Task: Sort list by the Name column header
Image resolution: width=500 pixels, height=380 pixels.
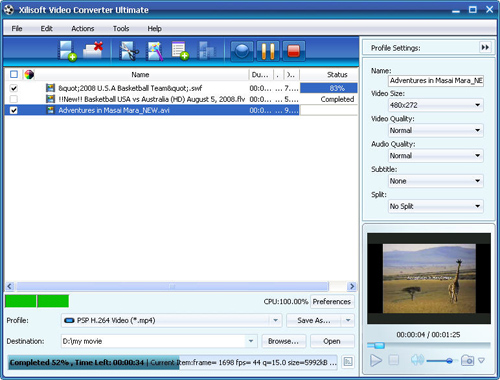Action: pyautogui.click(x=140, y=75)
